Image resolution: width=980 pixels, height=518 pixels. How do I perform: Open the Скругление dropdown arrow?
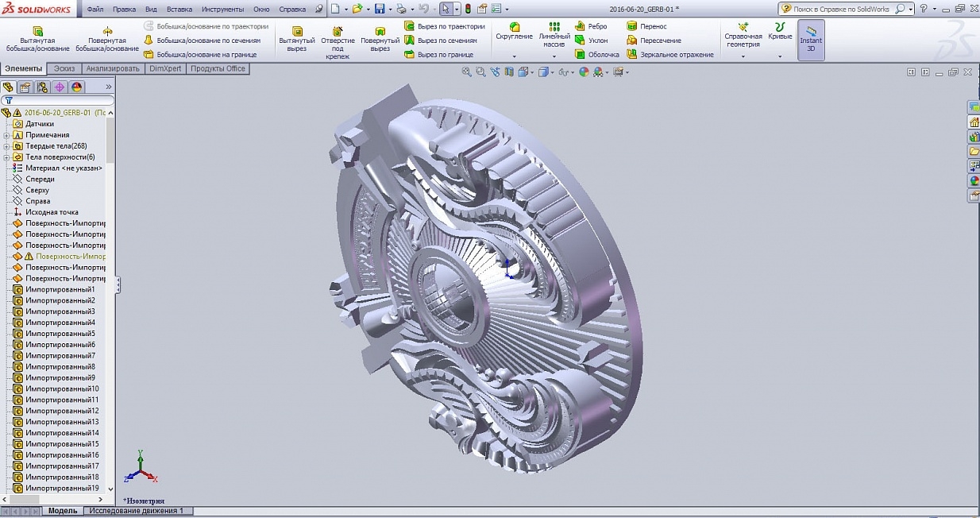click(514, 56)
